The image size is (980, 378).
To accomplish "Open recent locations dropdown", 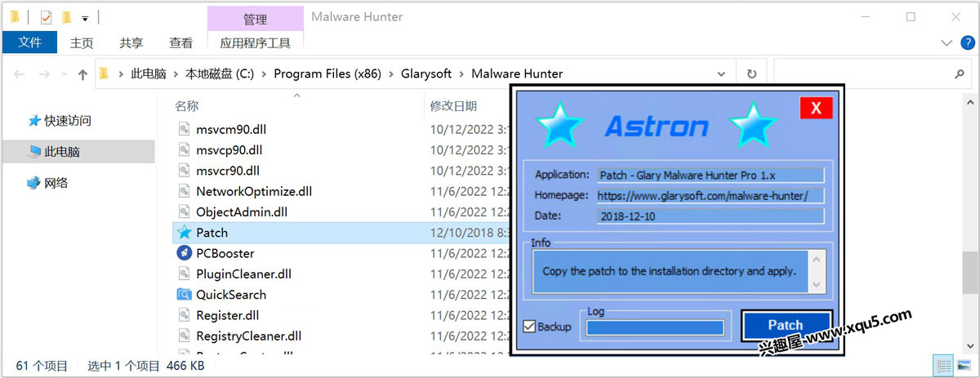I will pyautogui.click(x=65, y=74).
